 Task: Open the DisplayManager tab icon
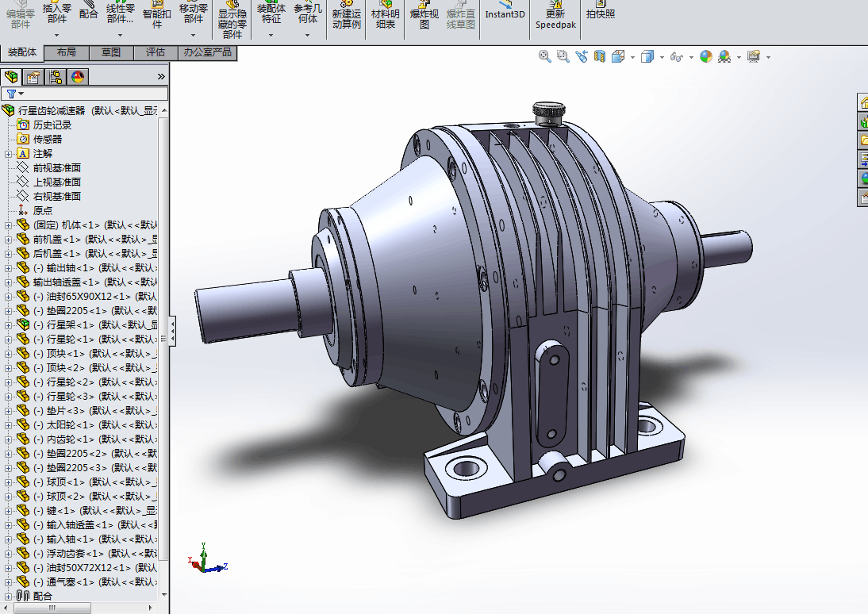(x=77, y=77)
